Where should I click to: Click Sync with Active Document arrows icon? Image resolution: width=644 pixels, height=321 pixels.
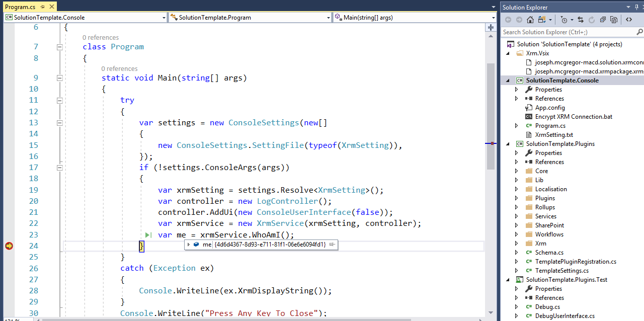pos(580,20)
